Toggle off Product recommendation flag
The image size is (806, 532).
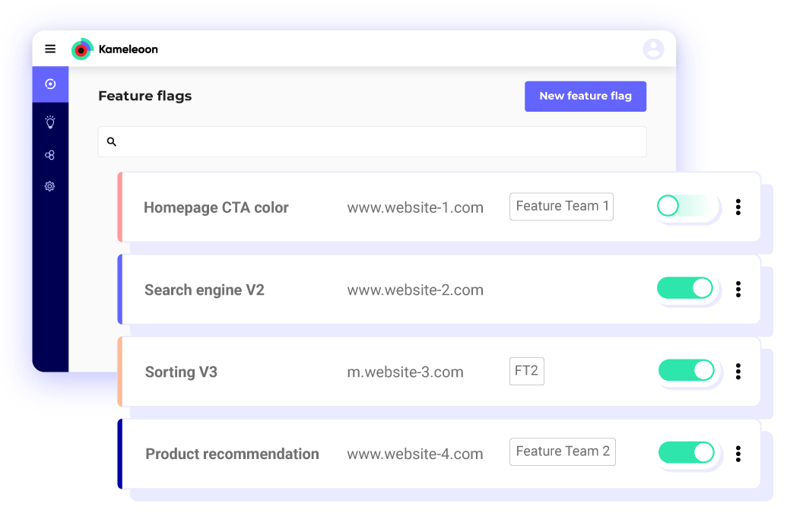(x=686, y=453)
